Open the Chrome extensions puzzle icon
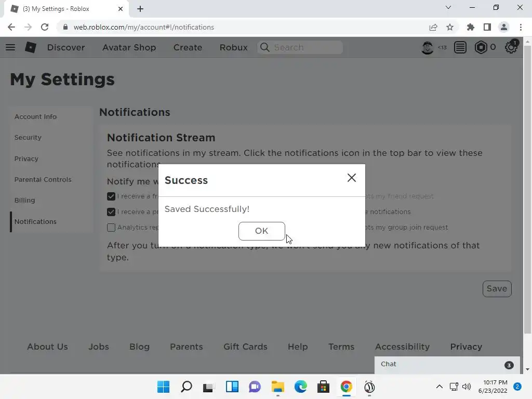Screen dimensions: 532x399 (471, 27)
